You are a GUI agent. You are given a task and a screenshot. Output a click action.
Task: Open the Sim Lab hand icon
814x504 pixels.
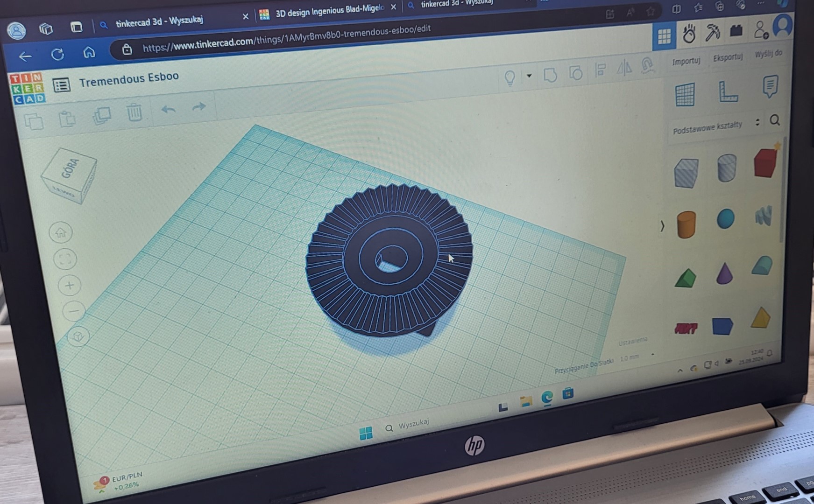pos(689,34)
